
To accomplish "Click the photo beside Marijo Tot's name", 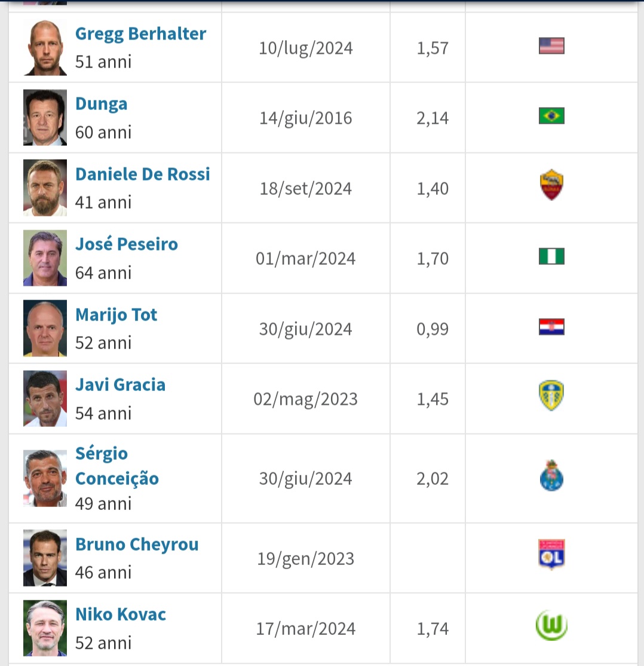I will click(45, 328).
